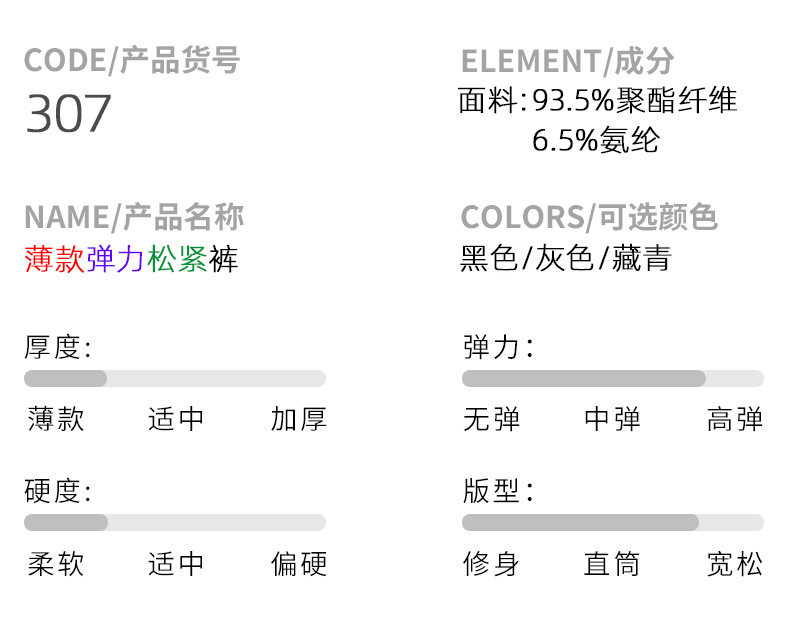Choose 适中 under the 硬度 bar
Image resolution: width=790 pixels, height=621 pixels.
[176, 564]
